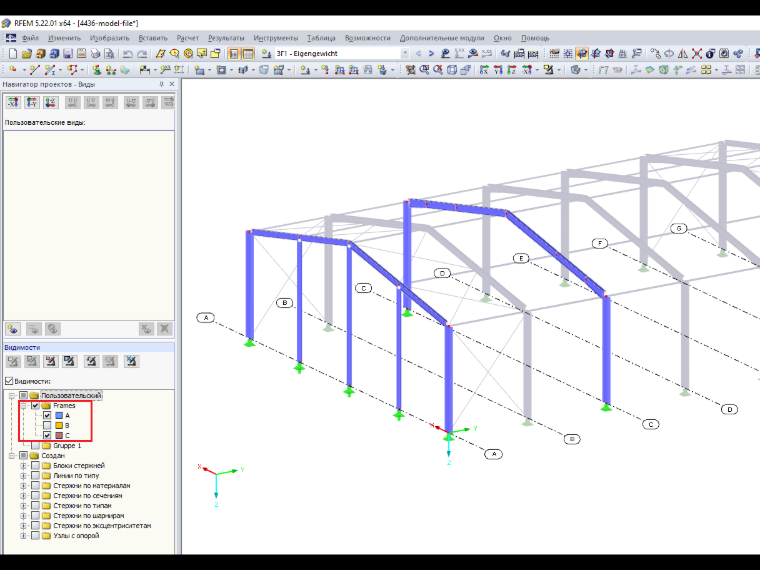
Task: Click the last blue-marked visibility toolbar icon
Action: pyautogui.click(x=131, y=361)
